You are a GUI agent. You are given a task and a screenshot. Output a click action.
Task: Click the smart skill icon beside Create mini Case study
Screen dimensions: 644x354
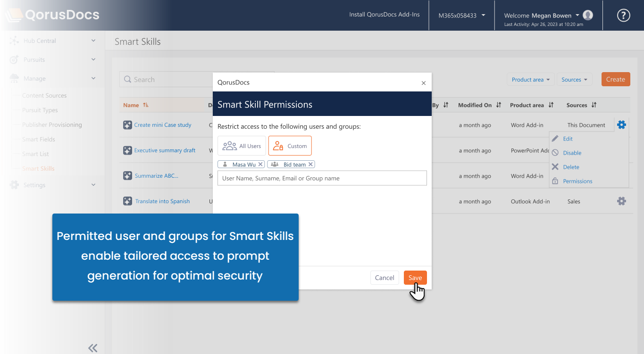[x=127, y=125]
